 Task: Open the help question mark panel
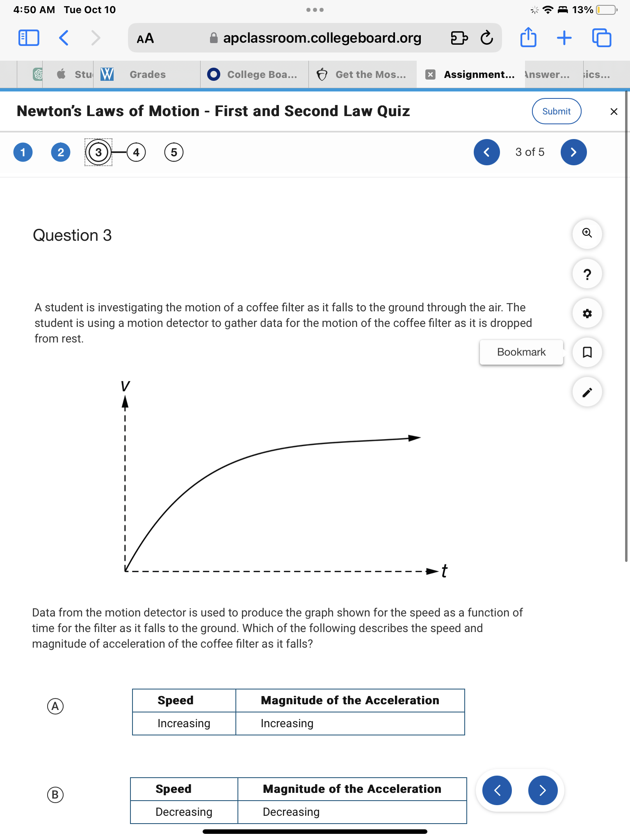587,274
